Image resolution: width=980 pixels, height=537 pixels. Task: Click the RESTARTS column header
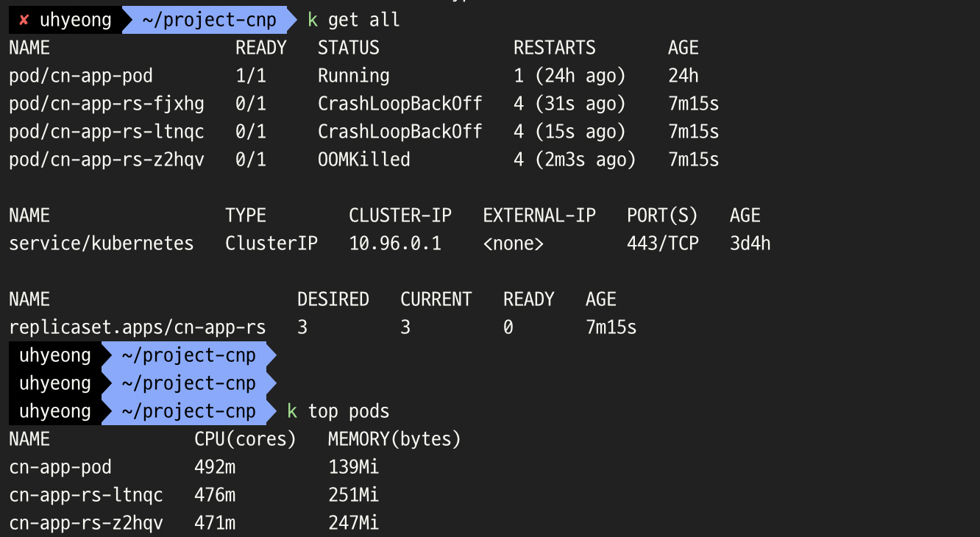(x=555, y=48)
